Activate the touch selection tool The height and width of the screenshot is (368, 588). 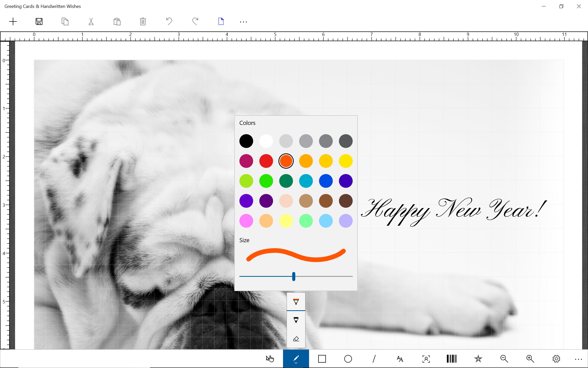[270, 359]
